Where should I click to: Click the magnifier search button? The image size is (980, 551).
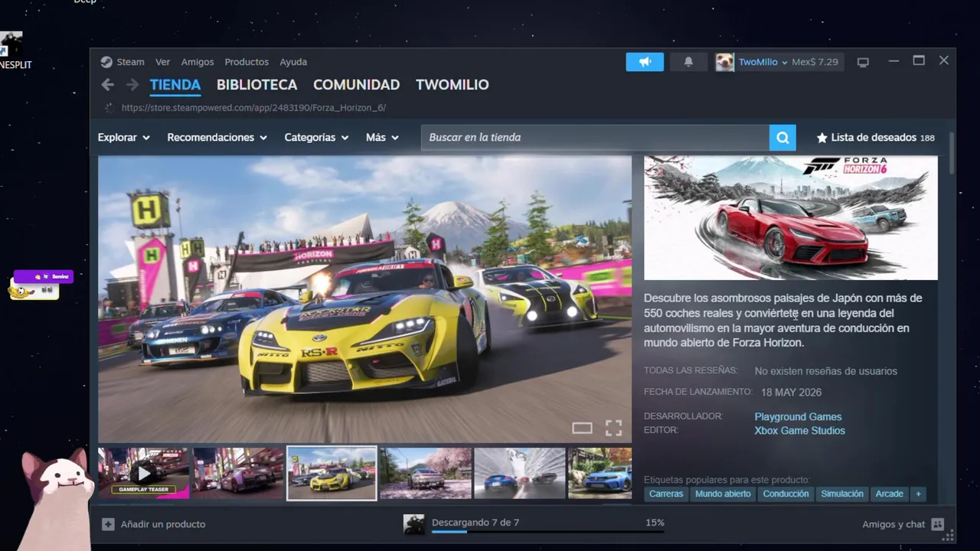(x=782, y=138)
